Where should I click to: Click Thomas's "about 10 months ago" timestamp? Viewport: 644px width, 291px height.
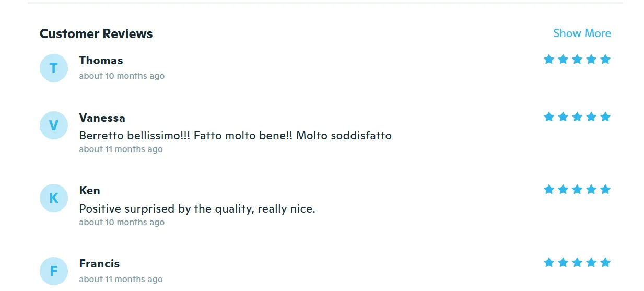coord(122,76)
